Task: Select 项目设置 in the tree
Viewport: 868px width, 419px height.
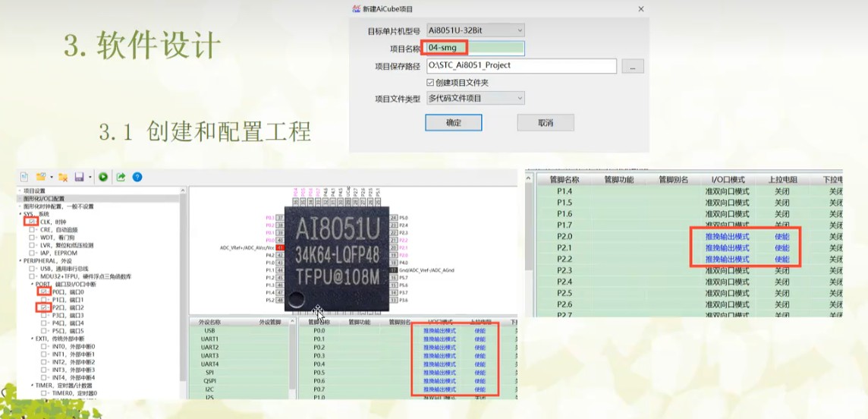Action: [34, 191]
